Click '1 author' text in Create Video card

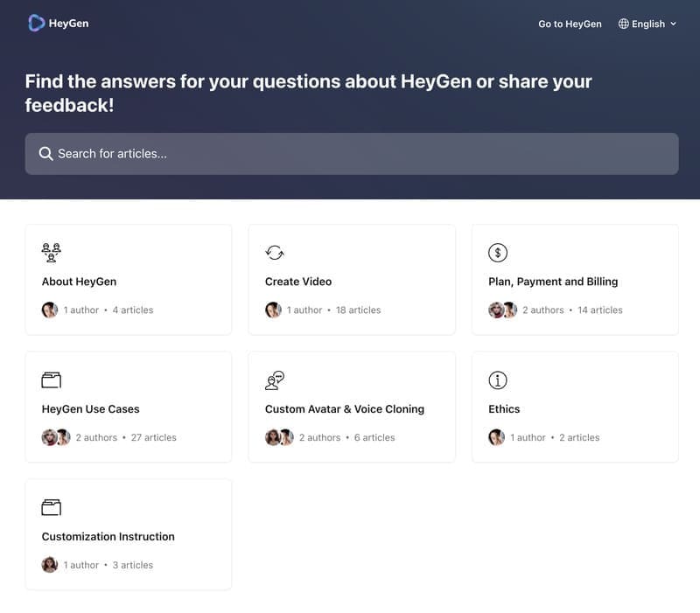point(304,310)
